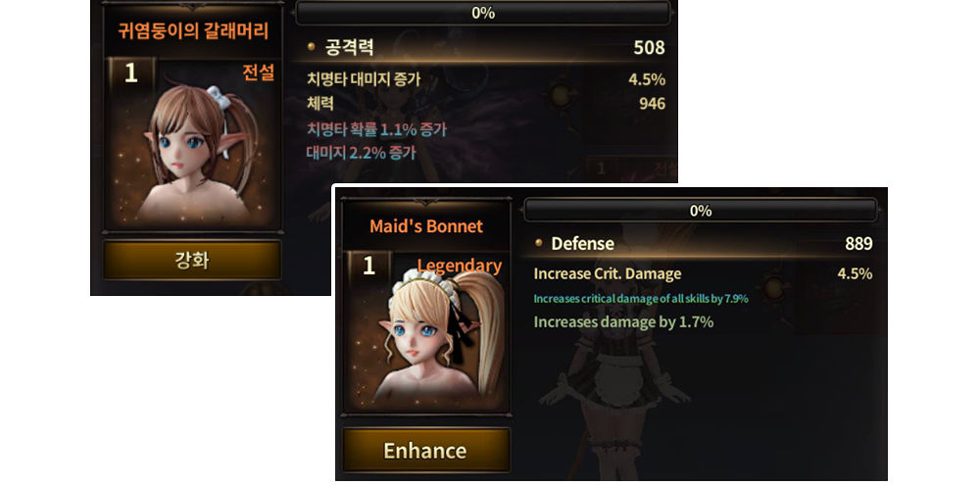Screen dimensions: 980x485
Task: Click the bullet icon beside Defense
Action: 539,243
